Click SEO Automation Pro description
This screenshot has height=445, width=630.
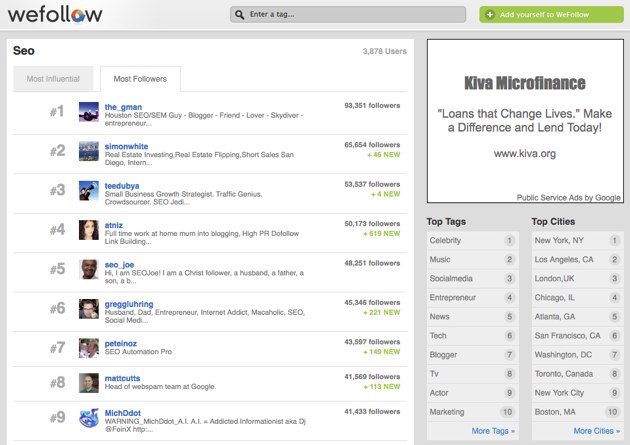pyautogui.click(x=138, y=352)
